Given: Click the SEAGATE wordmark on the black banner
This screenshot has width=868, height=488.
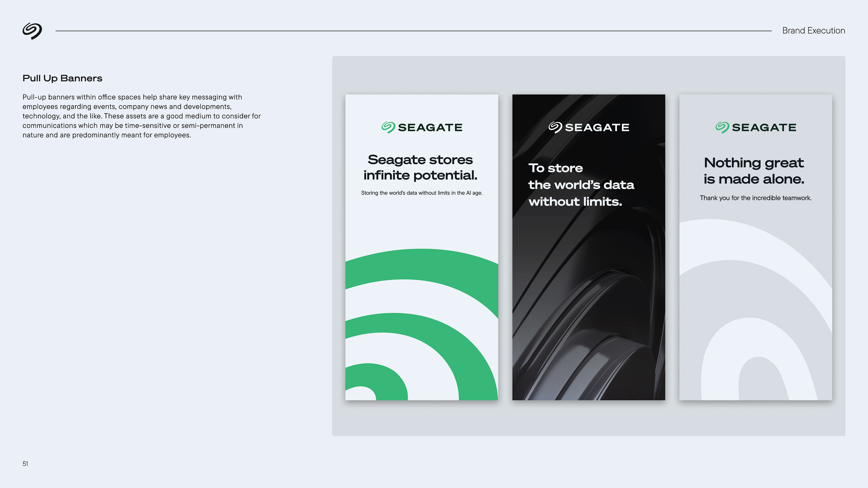Looking at the screenshot, I should 597,128.
